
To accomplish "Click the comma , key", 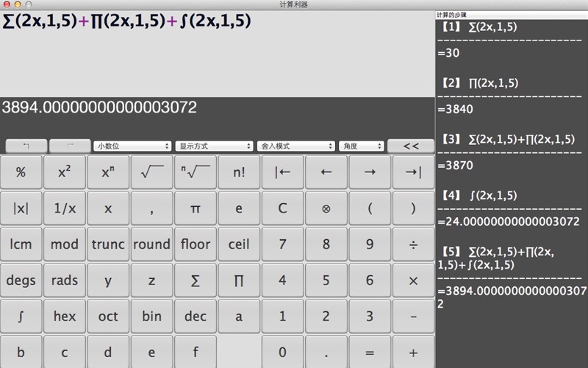I will point(151,208).
